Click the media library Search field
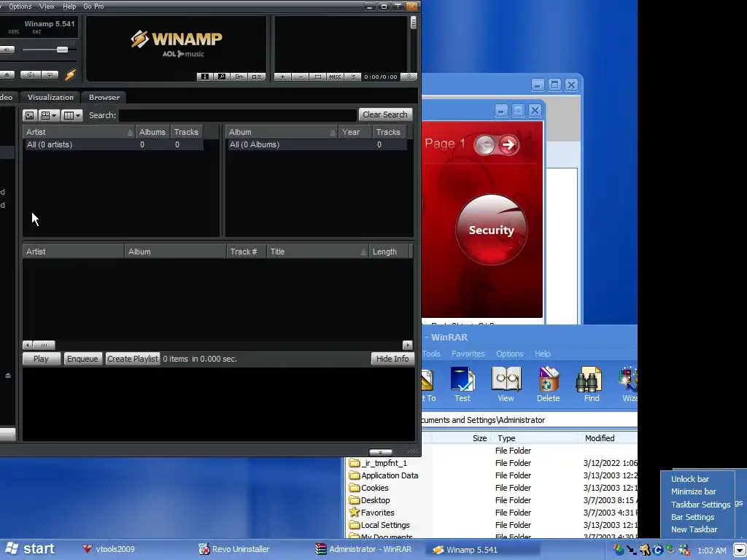747x560 pixels. pyautogui.click(x=238, y=115)
